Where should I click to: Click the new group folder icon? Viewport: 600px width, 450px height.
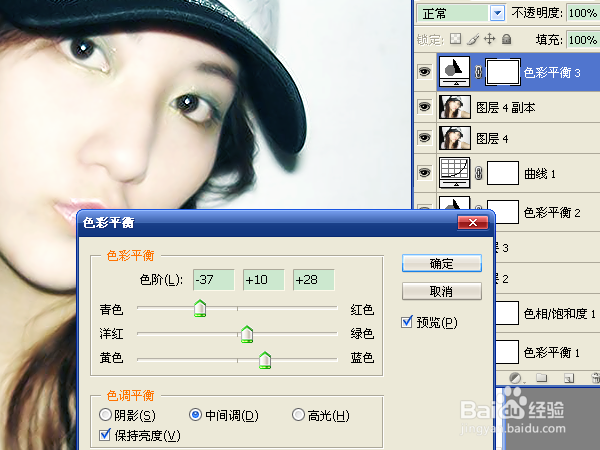tap(541, 378)
